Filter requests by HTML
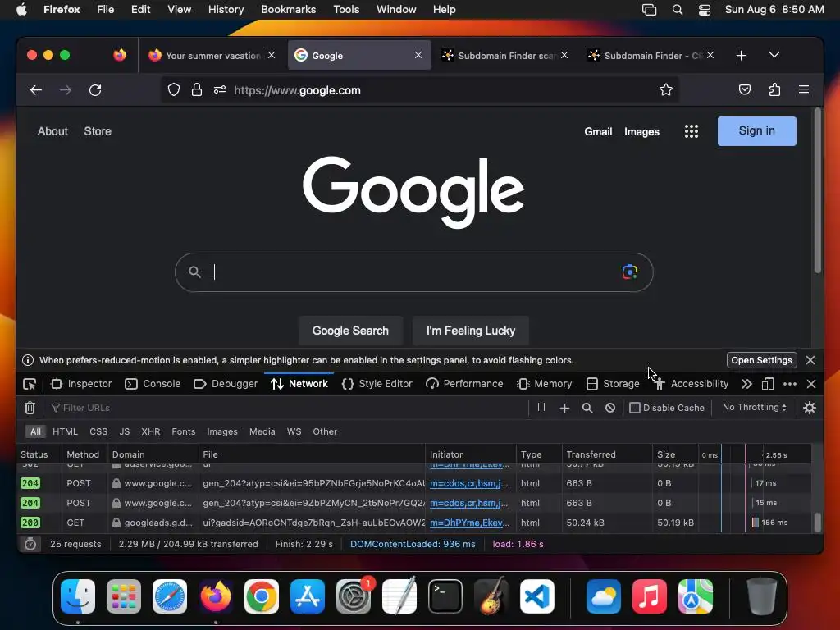The height and width of the screenshot is (630, 840). pos(65,431)
